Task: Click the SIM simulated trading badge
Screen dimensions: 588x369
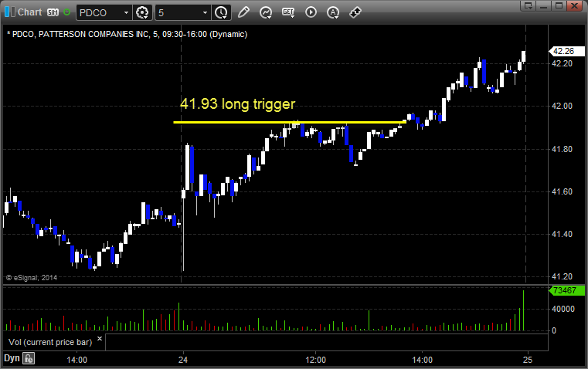Action: pos(53,12)
